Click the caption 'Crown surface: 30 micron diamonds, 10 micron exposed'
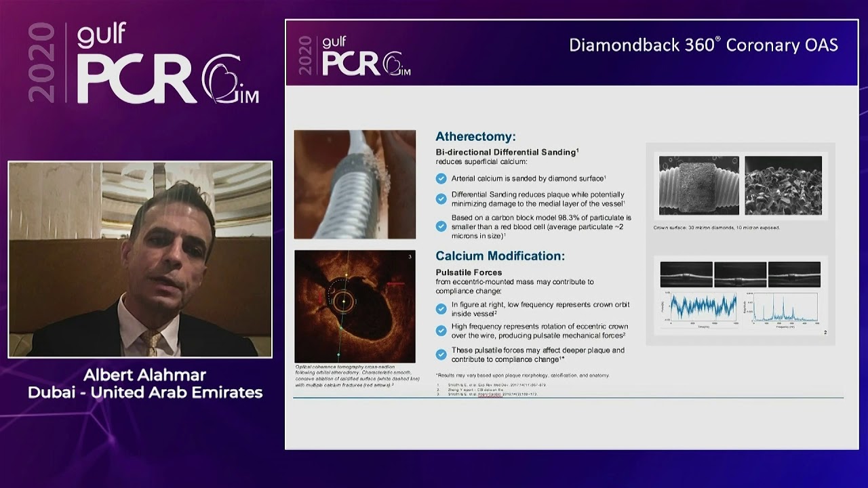 point(717,228)
